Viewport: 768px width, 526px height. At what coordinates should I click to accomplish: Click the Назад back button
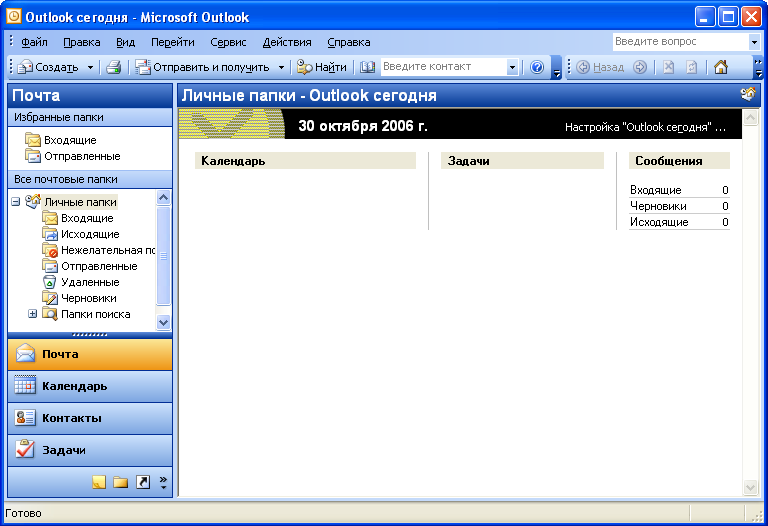click(600, 67)
